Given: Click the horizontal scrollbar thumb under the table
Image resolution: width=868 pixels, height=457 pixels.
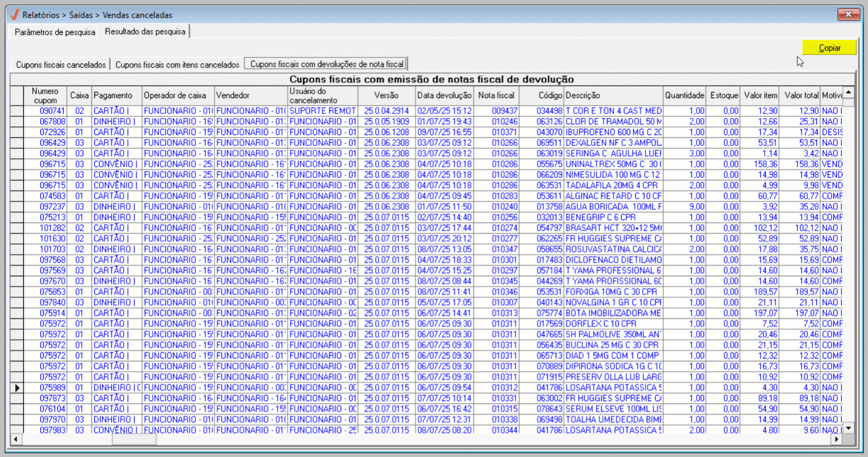Looking at the screenshot, I should click(x=130, y=439).
